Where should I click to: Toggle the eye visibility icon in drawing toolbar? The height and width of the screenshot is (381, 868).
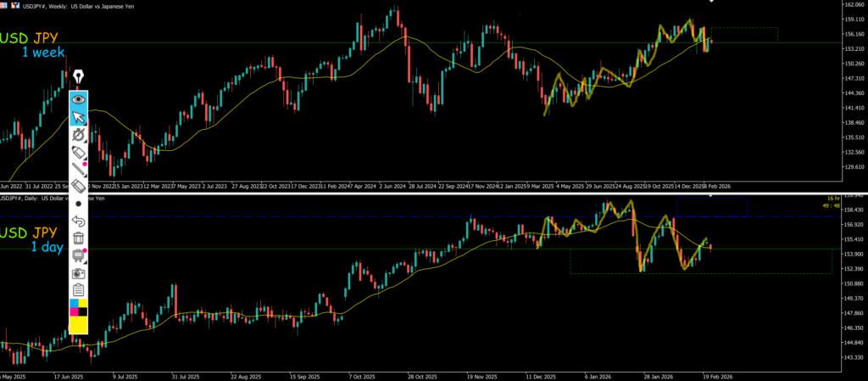click(x=79, y=99)
